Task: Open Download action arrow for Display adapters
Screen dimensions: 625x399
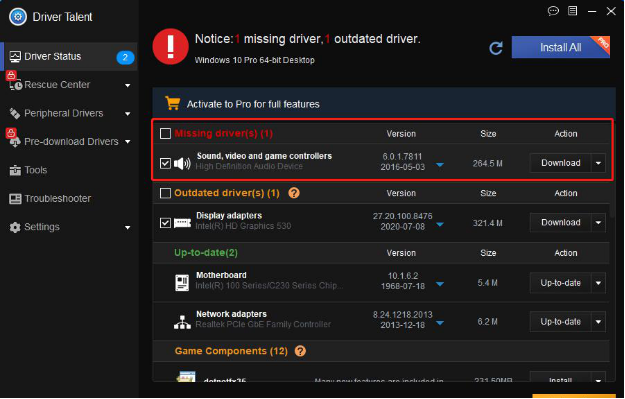Action: tap(598, 223)
